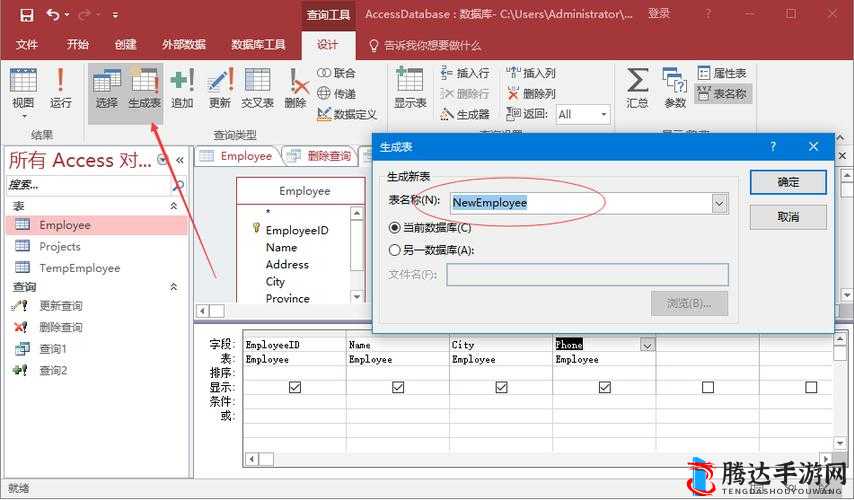
Task: Switch to the 开始 ribbon tab
Action: (77, 45)
